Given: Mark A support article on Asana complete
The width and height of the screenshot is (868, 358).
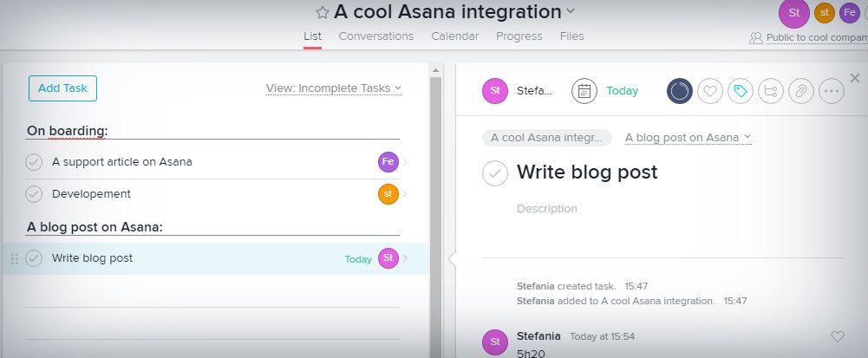Looking at the screenshot, I should (34, 162).
